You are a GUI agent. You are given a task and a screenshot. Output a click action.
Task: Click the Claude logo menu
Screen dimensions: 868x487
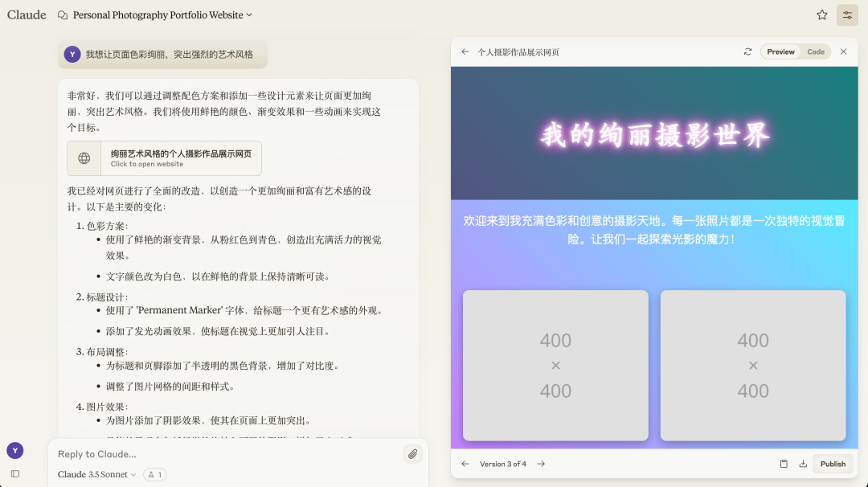click(x=27, y=14)
